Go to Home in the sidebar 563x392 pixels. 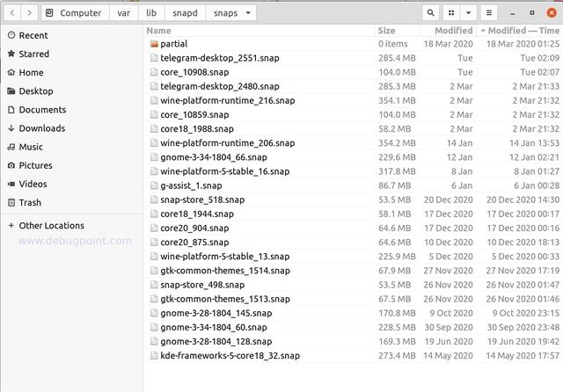pyautogui.click(x=31, y=72)
